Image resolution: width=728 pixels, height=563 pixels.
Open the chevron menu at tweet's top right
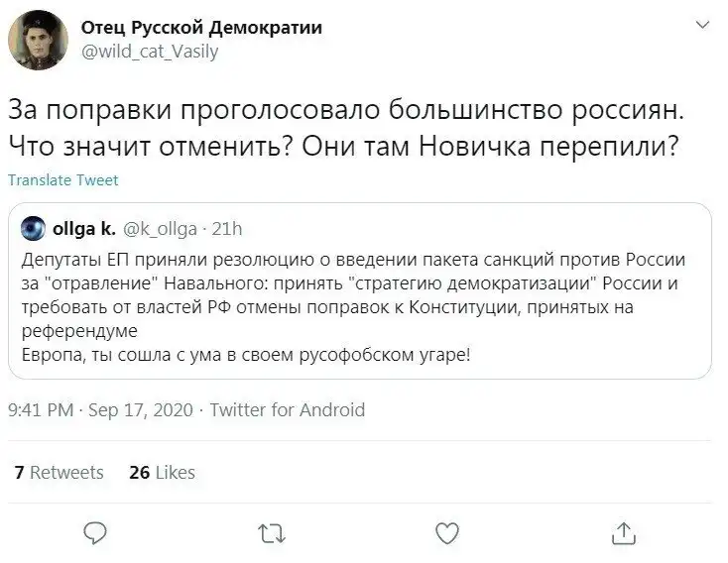pos(702,24)
